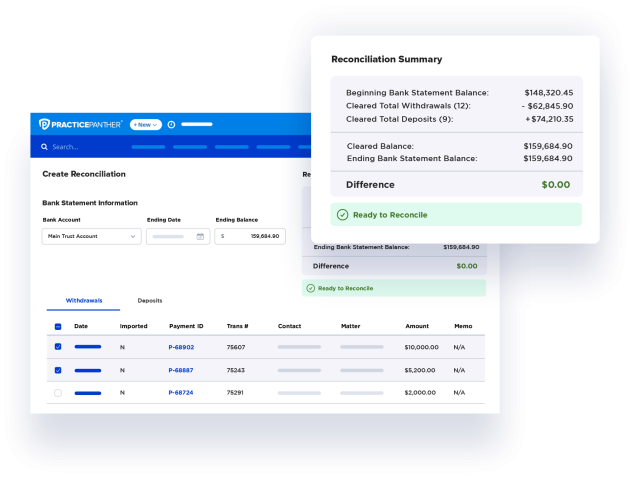630x477 pixels.
Task: Open the New dropdown button
Action: pyautogui.click(x=145, y=125)
